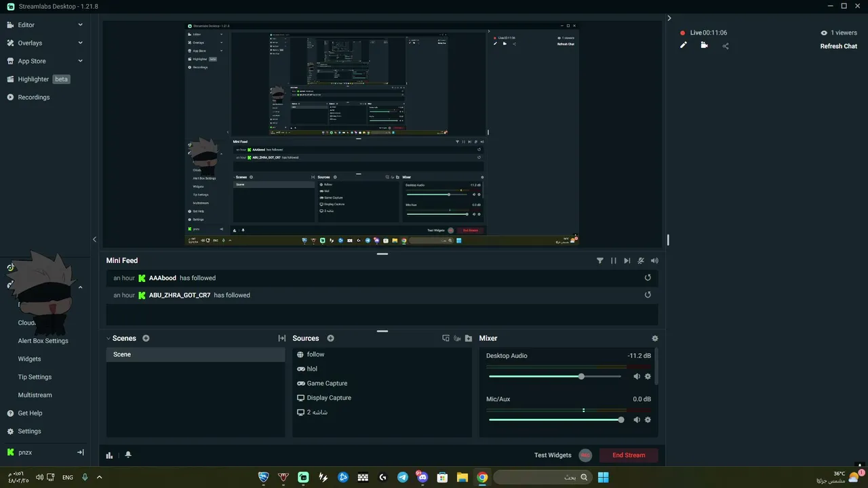Replay the AAAbood follow alert
The height and width of the screenshot is (488, 868).
coord(648,278)
